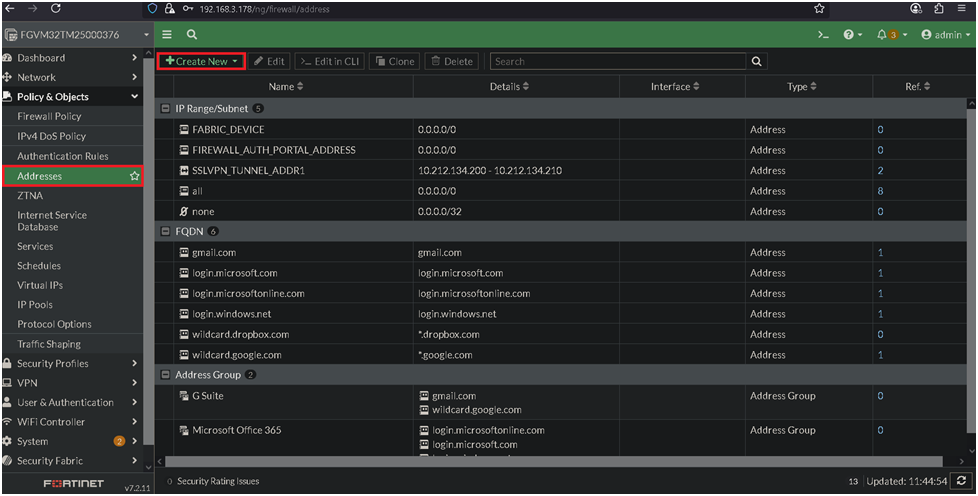Open the CLI console icon
The image size is (978, 496).
823,35
